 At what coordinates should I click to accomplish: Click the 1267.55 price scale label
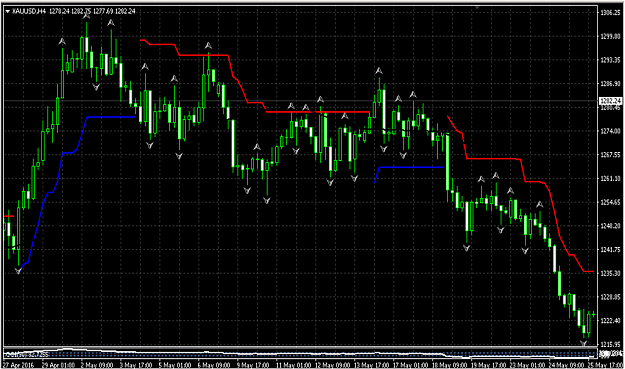[x=610, y=155]
